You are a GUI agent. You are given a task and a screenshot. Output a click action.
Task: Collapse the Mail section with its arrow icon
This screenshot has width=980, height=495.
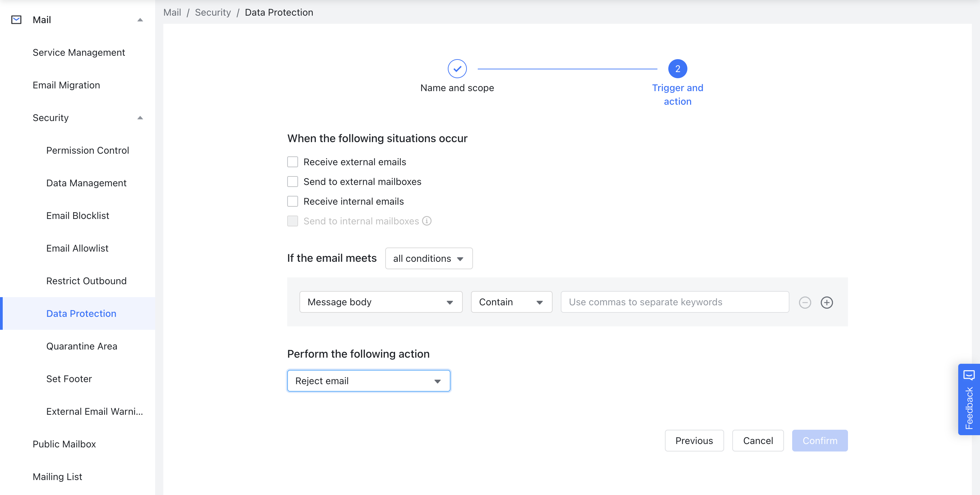pos(140,19)
